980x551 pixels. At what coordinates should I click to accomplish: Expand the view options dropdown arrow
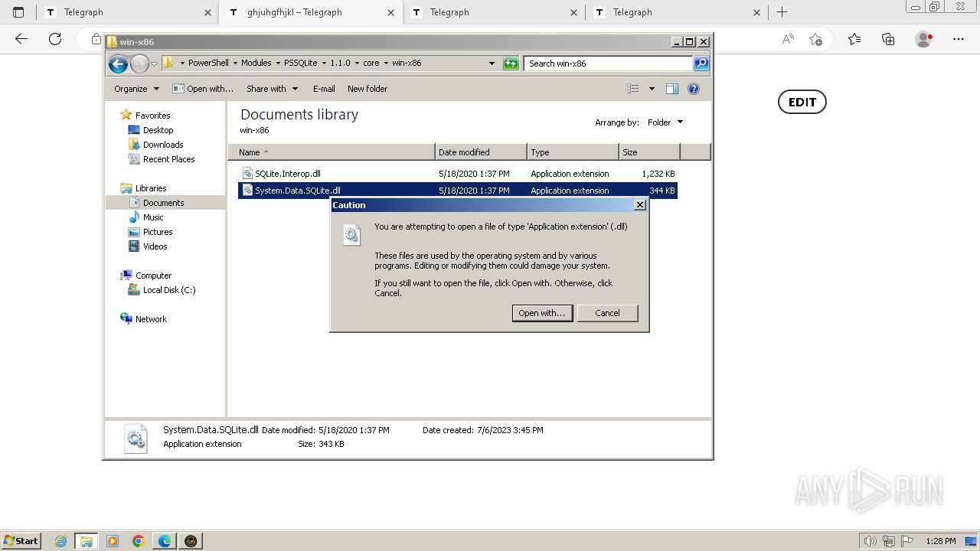click(x=652, y=89)
